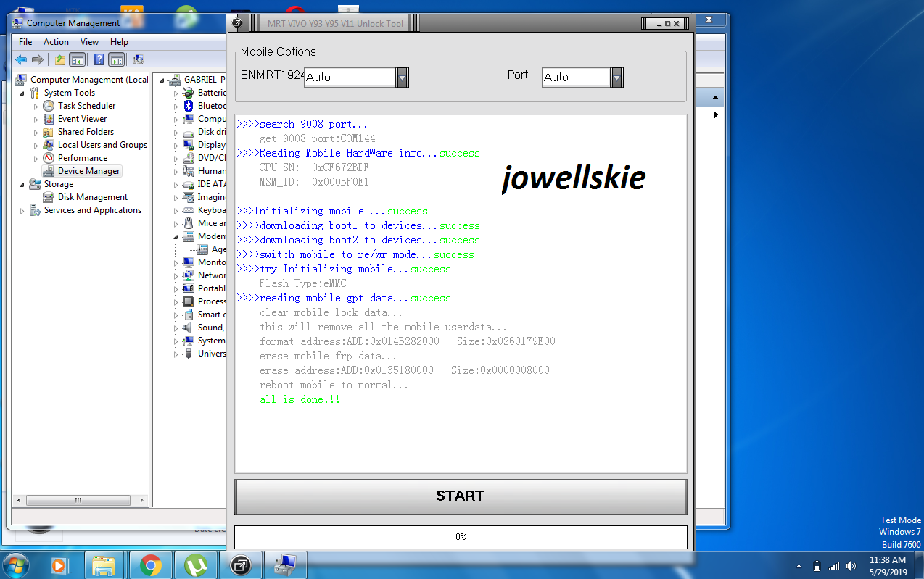Click the Port Auto combo box field
Viewport: 924px width, 579px height.
[577, 77]
